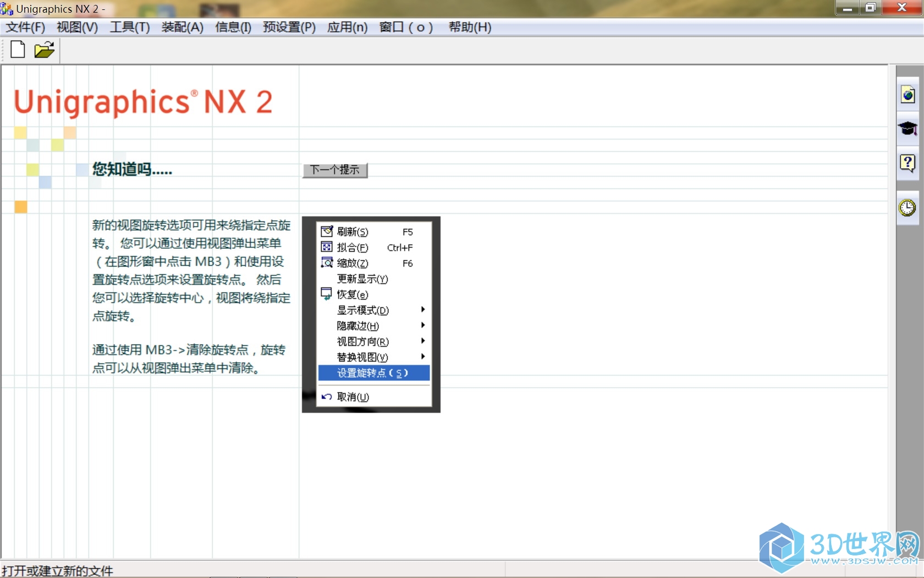Open the help question mark sidebar icon
This screenshot has height=578, width=924.
(x=908, y=163)
